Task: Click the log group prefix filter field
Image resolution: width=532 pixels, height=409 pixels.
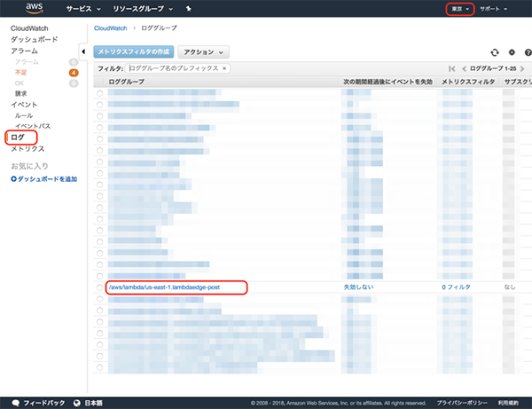Action: (x=173, y=68)
